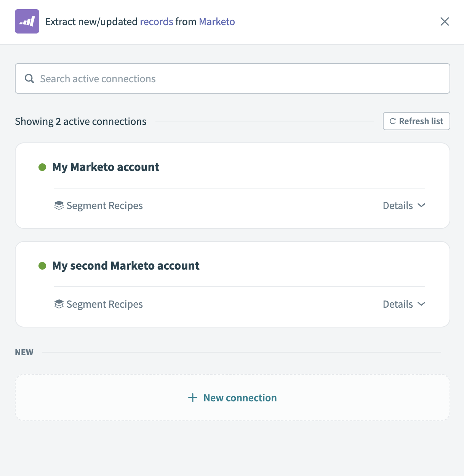
Task: Expand Details for My second Marketo account
Action: click(405, 304)
